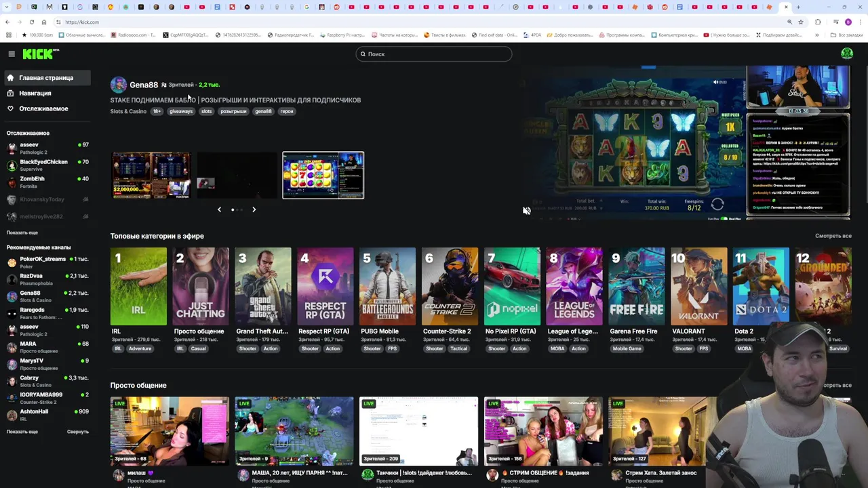Open PokerOK_streams recommended channel

click(47, 262)
